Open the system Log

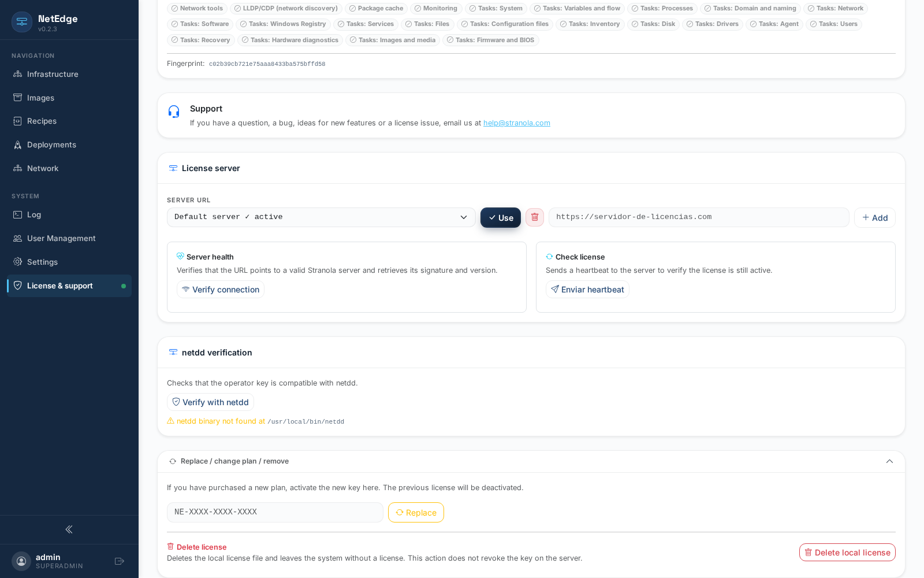click(69, 214)
